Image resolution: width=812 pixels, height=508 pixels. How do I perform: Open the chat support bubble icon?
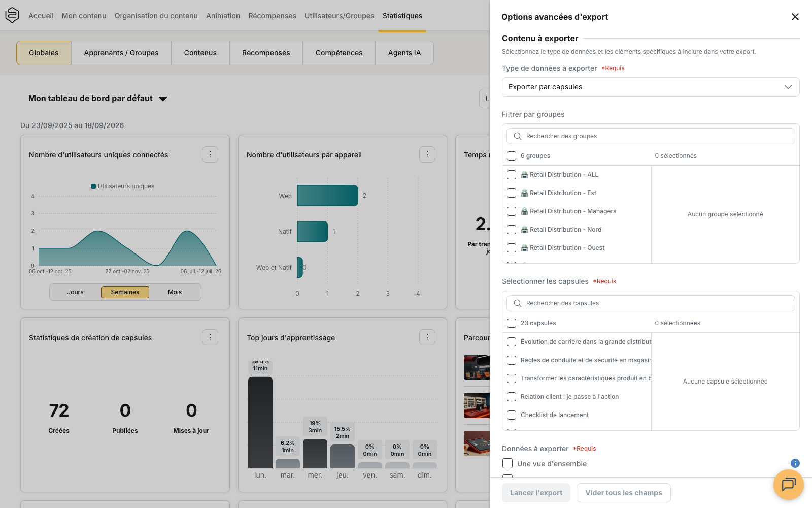pos(789,485)
